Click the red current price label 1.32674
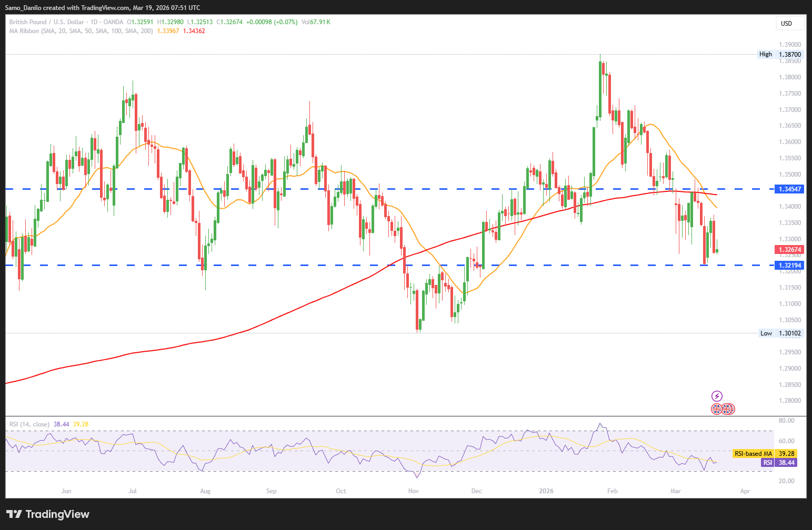 pyautogui.click(x=790, y=250)
